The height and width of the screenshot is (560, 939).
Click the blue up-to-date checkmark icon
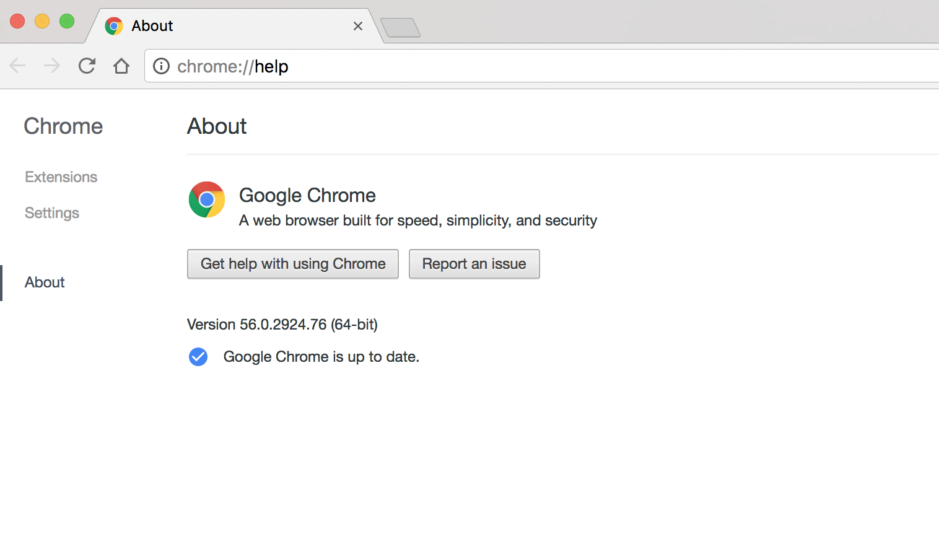click(x=198, y=357)
